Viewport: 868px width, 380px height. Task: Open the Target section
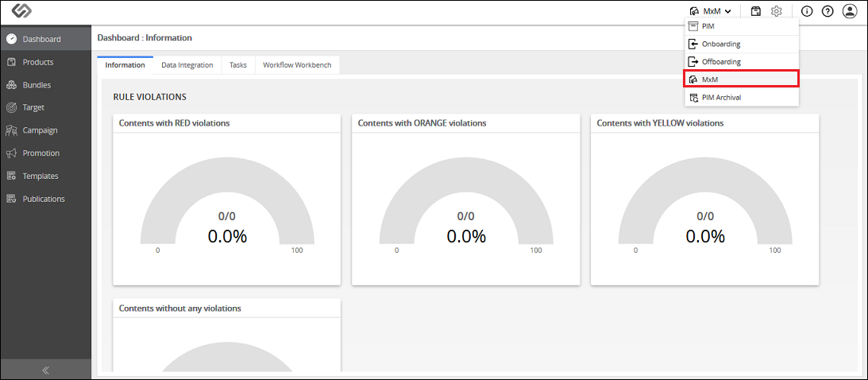click(x=45, y=107)
